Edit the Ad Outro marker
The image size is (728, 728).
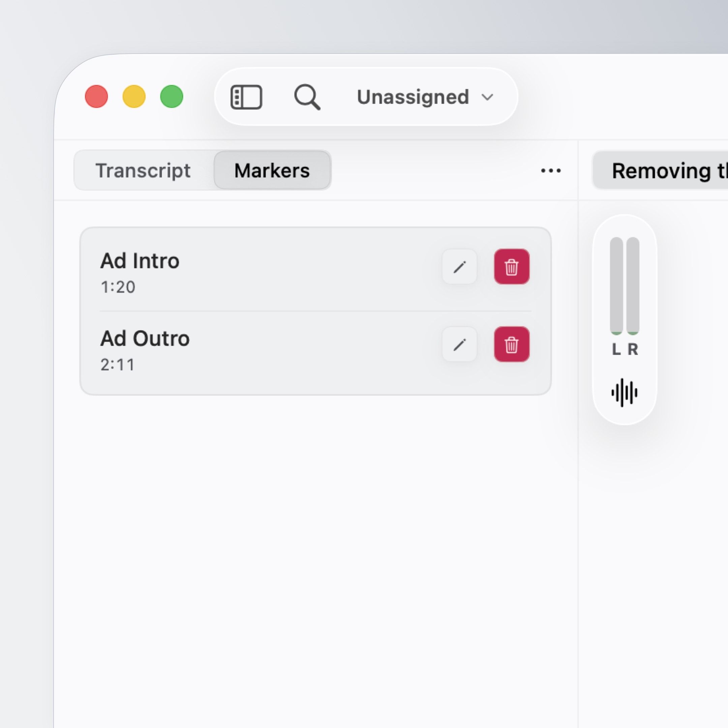tap(459, 344)
